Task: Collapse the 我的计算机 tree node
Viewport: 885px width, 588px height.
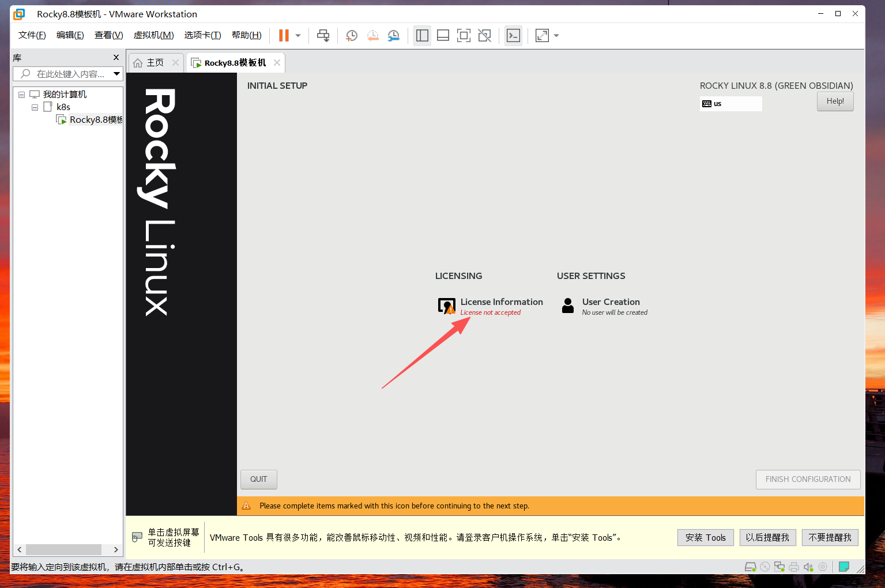Action: tap(22, 95)
